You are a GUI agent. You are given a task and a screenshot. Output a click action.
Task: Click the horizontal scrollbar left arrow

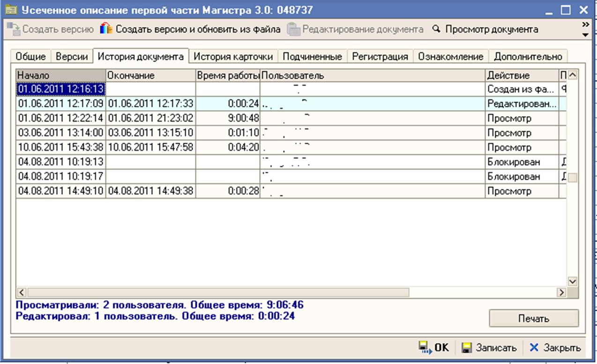tap(22, 292)
